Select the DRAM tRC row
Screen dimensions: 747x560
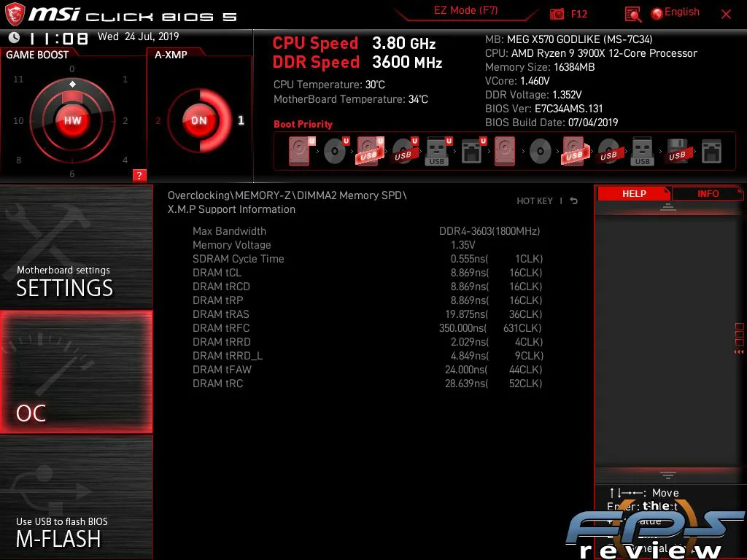[367, 384]
